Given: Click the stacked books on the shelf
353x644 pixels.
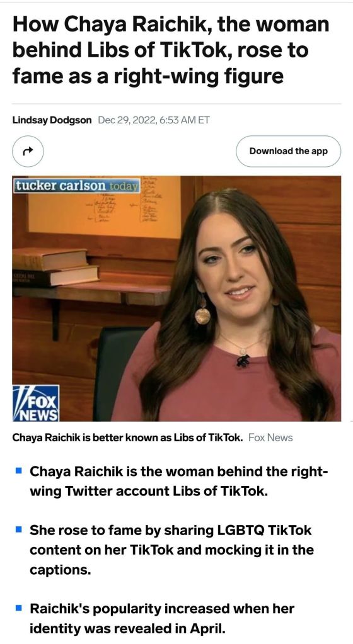Looking at the screenshot, I should [55, 268].
